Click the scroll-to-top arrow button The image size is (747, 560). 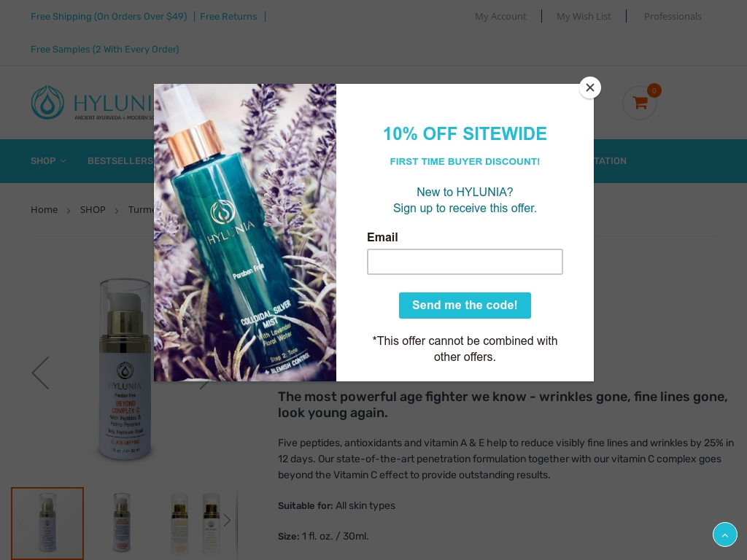coord(724,534)
